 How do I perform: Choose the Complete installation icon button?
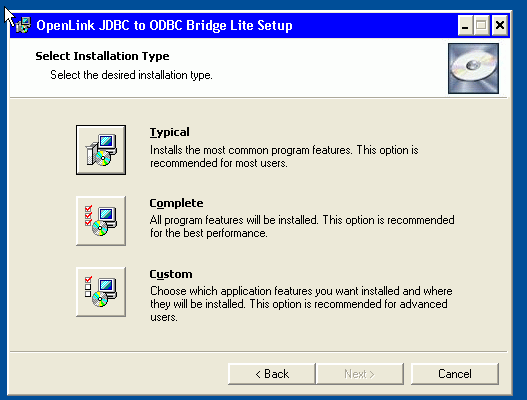pyautogui.click(x=101, y=221)
